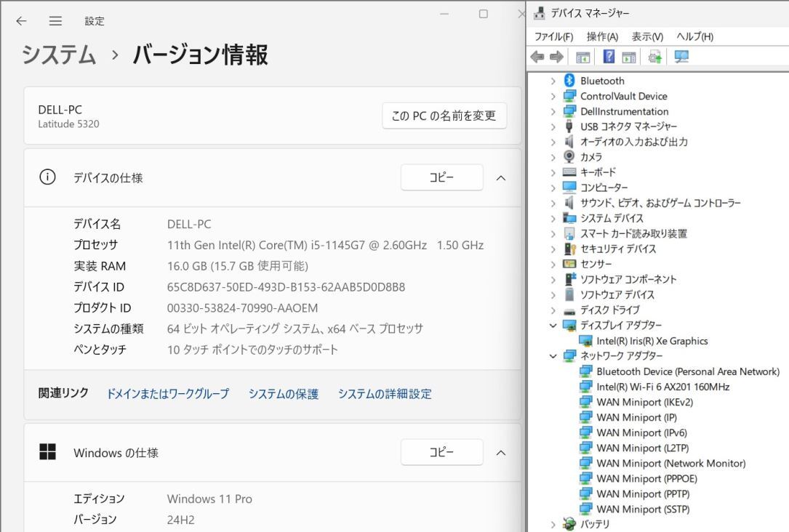Click the Windows logo in Windows の仕様
The width and height of the screenshot is (789, 532).
pos(48,451)
